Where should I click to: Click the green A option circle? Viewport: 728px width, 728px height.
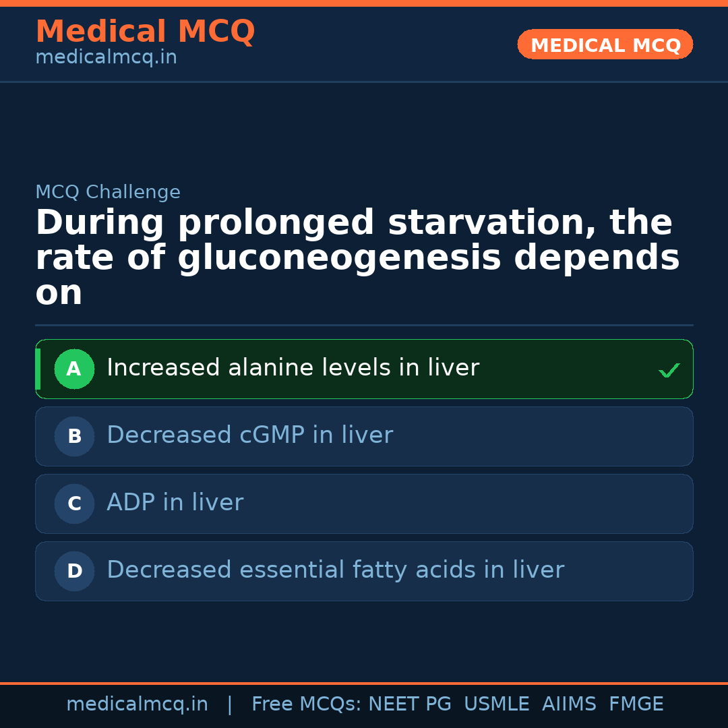point(74,369)
